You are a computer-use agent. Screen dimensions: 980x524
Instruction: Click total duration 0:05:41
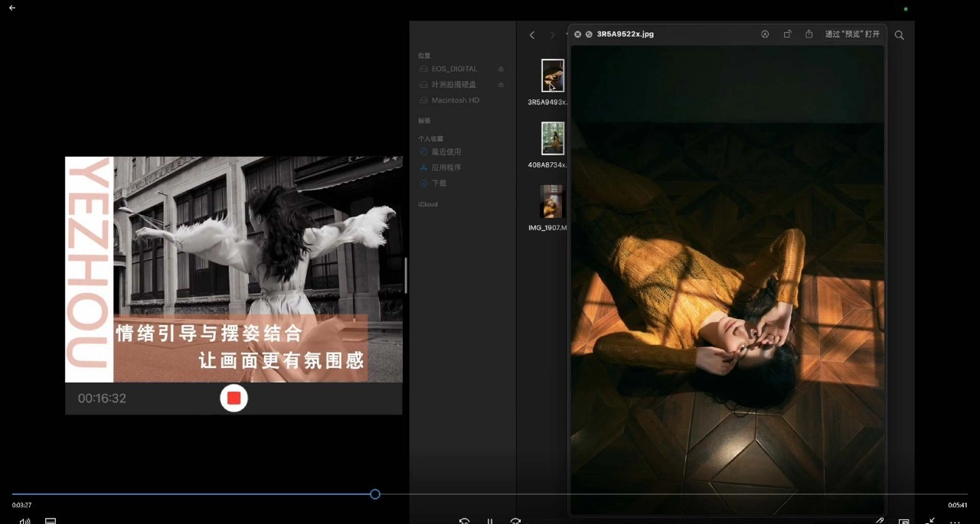pyautogui.click(x=958, y=506)
